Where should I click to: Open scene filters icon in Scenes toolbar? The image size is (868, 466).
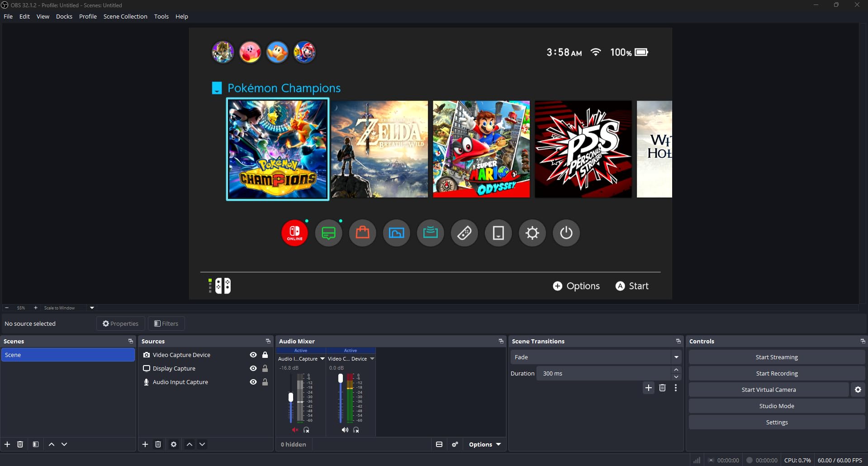pyautogui.click(x=36, y=444)
